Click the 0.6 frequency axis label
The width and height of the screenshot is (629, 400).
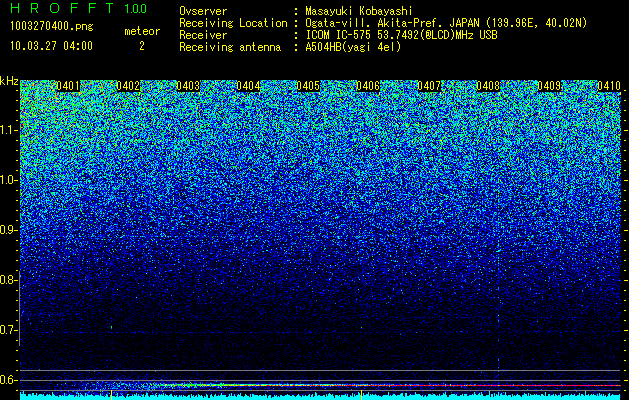(x=8, y=380)
